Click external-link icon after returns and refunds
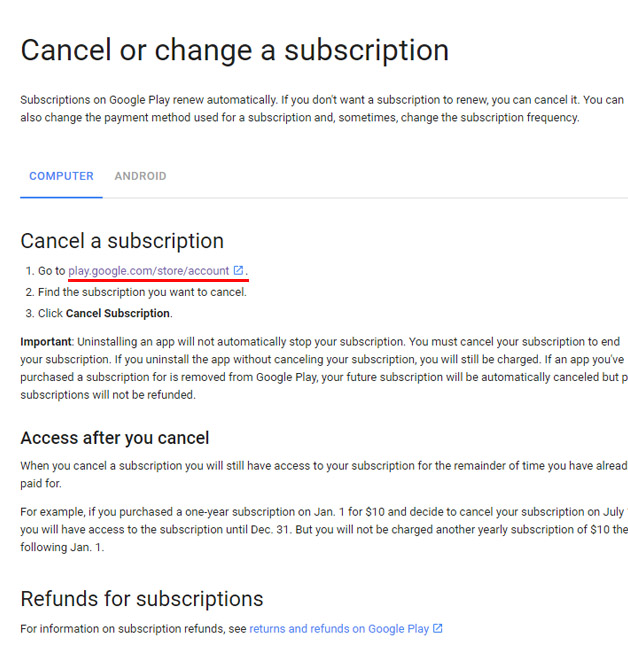The width and height of the screenshot is (628, 660). (438, 628)
